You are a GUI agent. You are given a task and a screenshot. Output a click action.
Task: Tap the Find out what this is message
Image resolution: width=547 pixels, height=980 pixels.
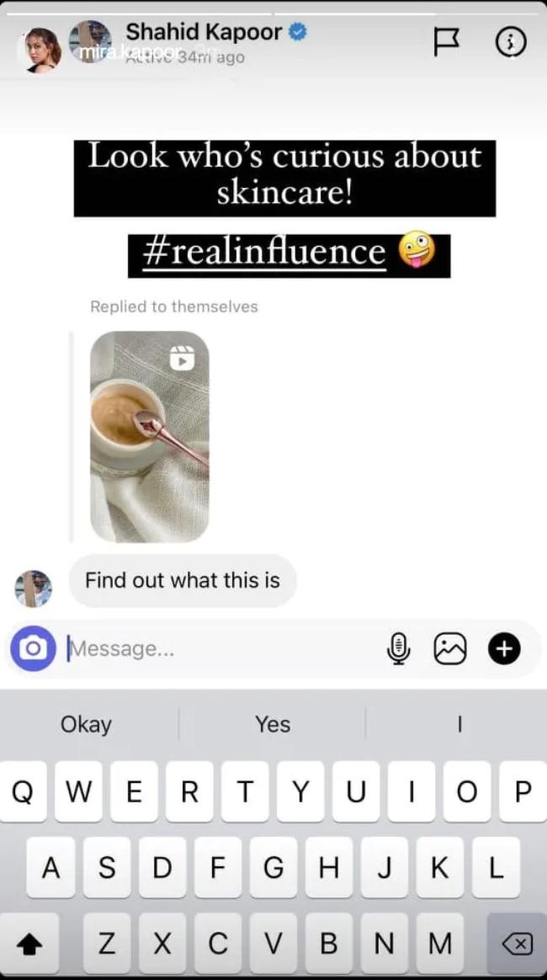183,581
